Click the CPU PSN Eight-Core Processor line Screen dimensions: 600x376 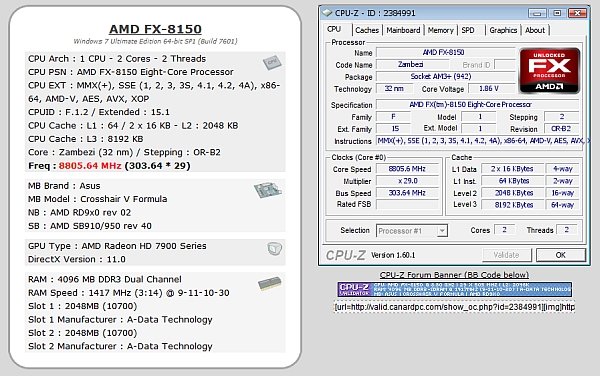pyautogui.click(x=130, y=72)
